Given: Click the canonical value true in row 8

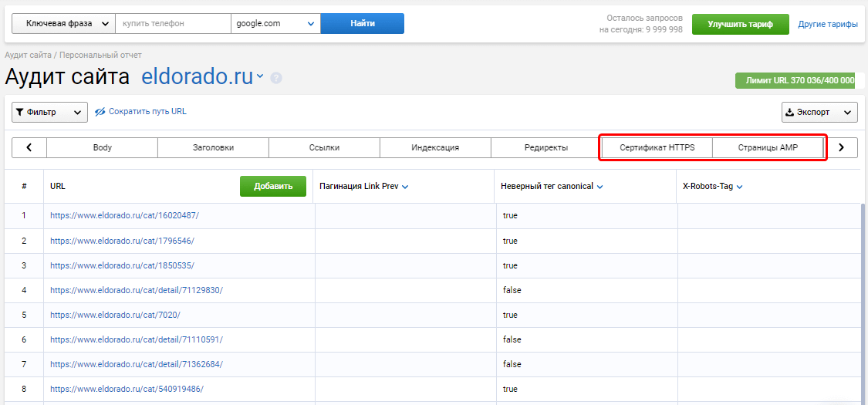Looking at the screenshot, I should click(510, 389).
